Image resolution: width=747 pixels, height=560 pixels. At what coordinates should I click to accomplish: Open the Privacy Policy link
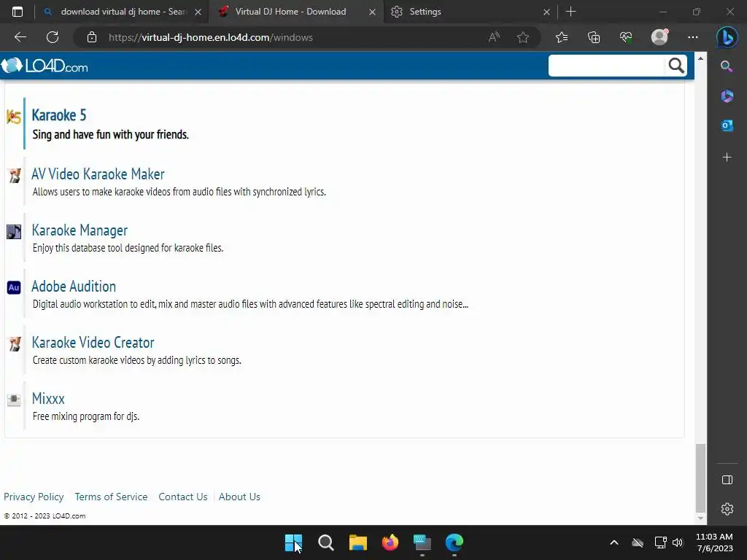tap(34, 497)
